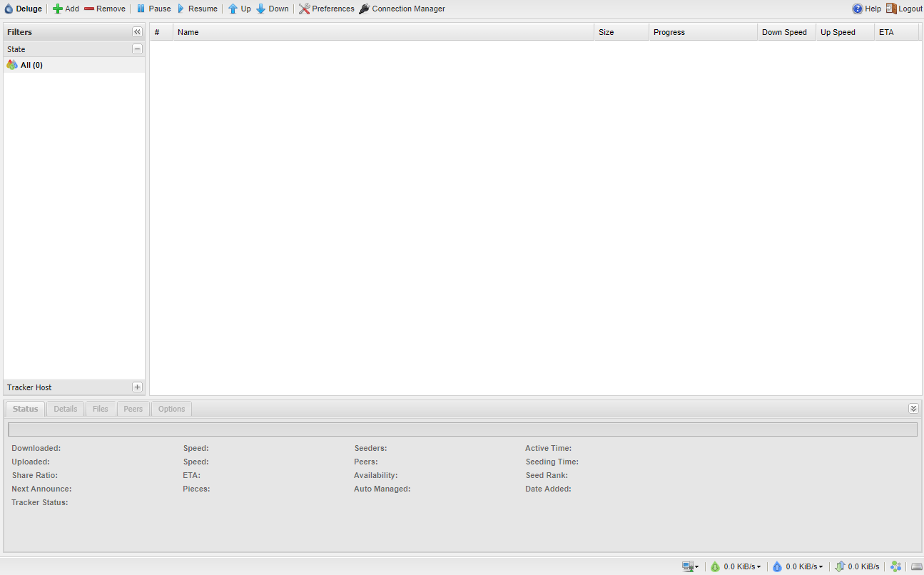Open the Help link
Screen dimensions: 924x575
pyautogui.click(x=866, y=9)
